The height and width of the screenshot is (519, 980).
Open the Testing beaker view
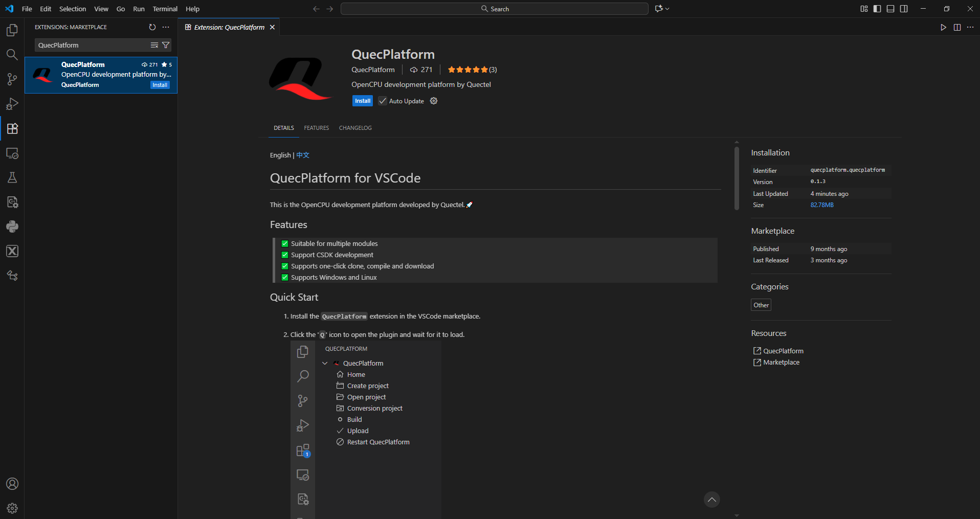pyautogui.click(x=12, y=177)
